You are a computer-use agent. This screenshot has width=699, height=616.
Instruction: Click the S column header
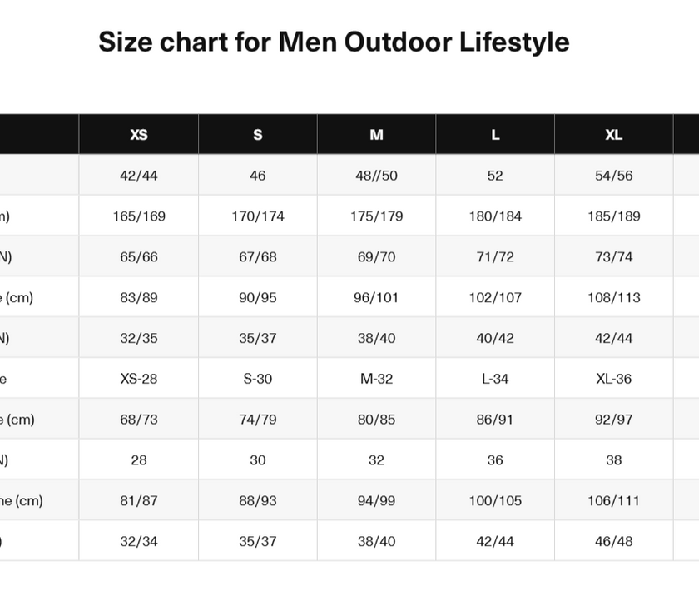pos(258,135)
